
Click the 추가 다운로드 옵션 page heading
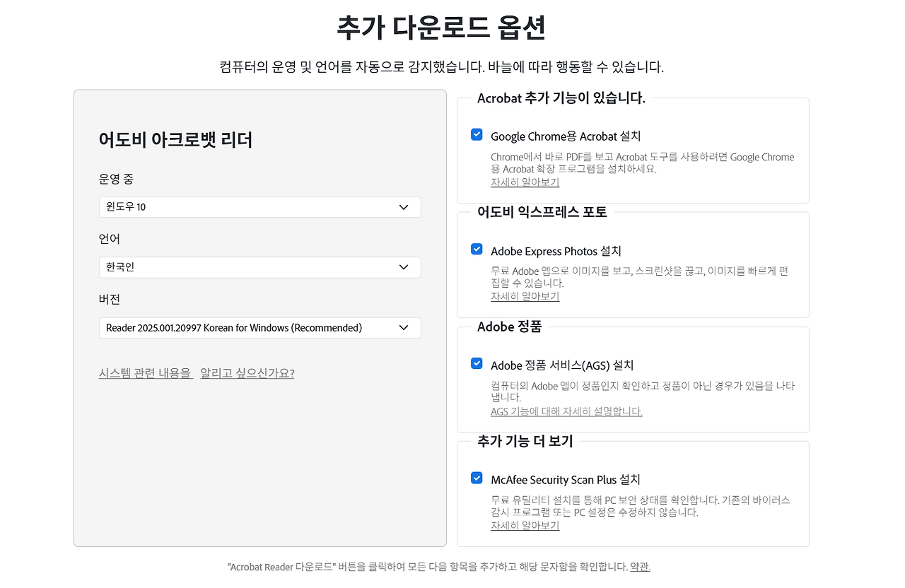(441, 28)
